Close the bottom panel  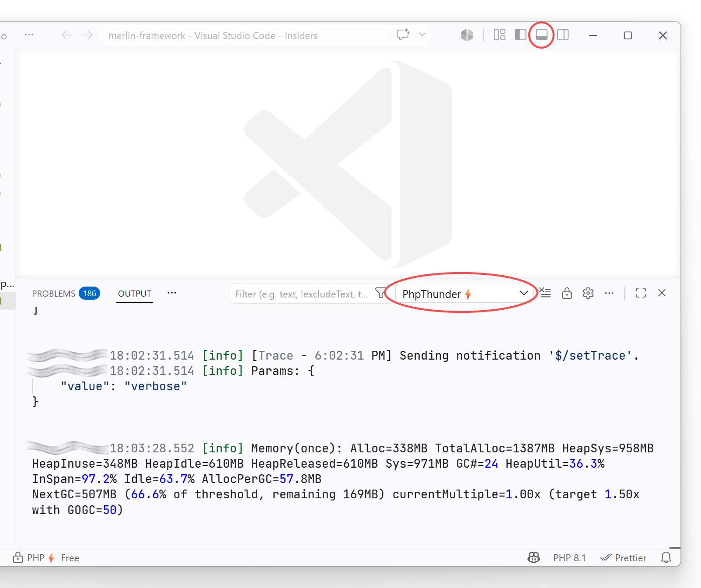coord(662,293)
